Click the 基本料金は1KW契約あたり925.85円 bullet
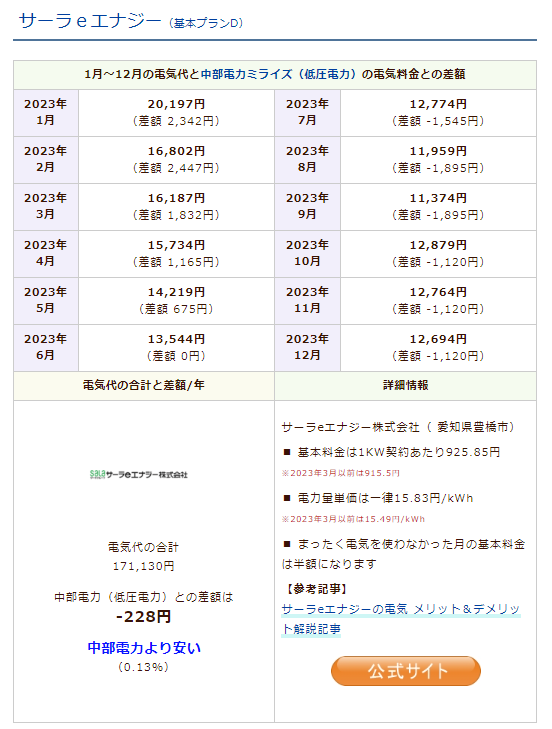Viewport: 552px width, 729px height. coord(392,452)
